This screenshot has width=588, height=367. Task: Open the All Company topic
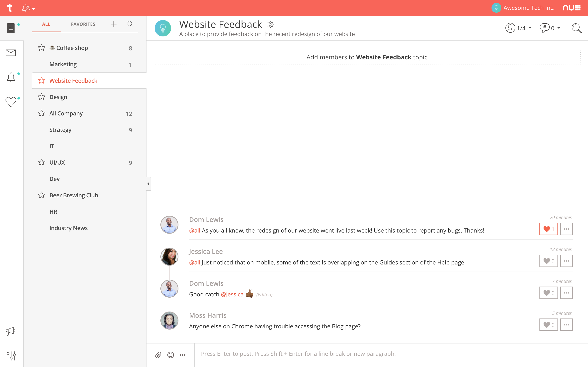66,113
